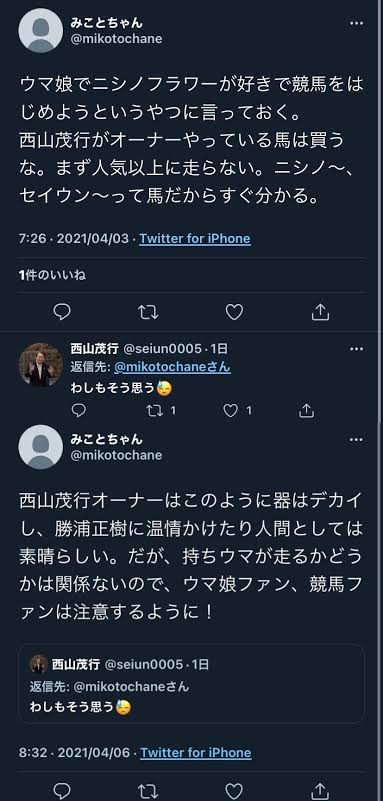Open 西山茂行's profile picture
The width and height of the screenshot is (383, 801).
click(x=41, y=365)
